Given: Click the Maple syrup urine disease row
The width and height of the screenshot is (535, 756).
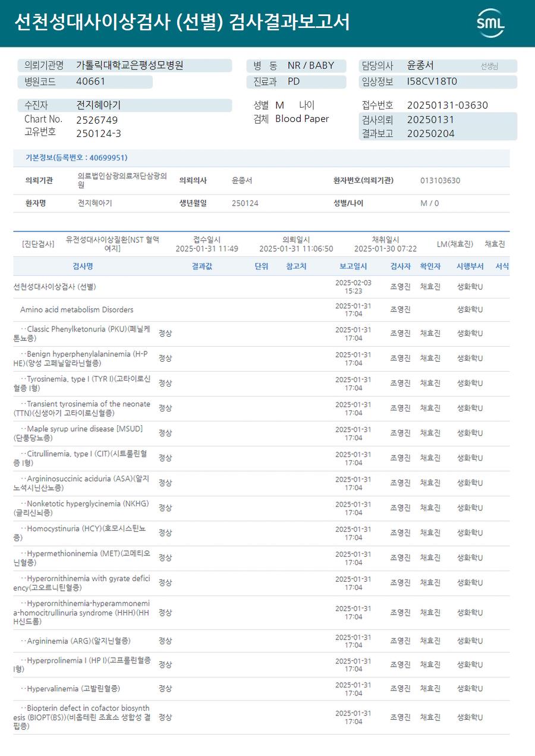Looking at the screenshot, I should (262, 433).
